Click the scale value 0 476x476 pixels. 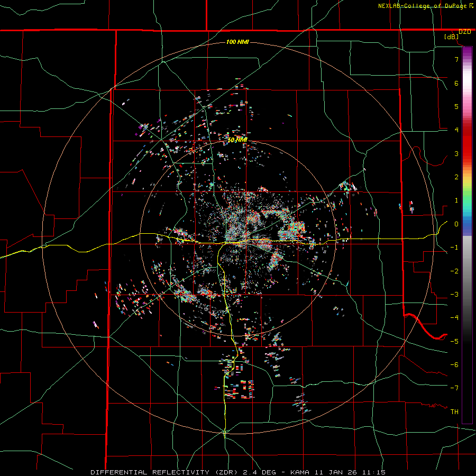coord(456,224)
